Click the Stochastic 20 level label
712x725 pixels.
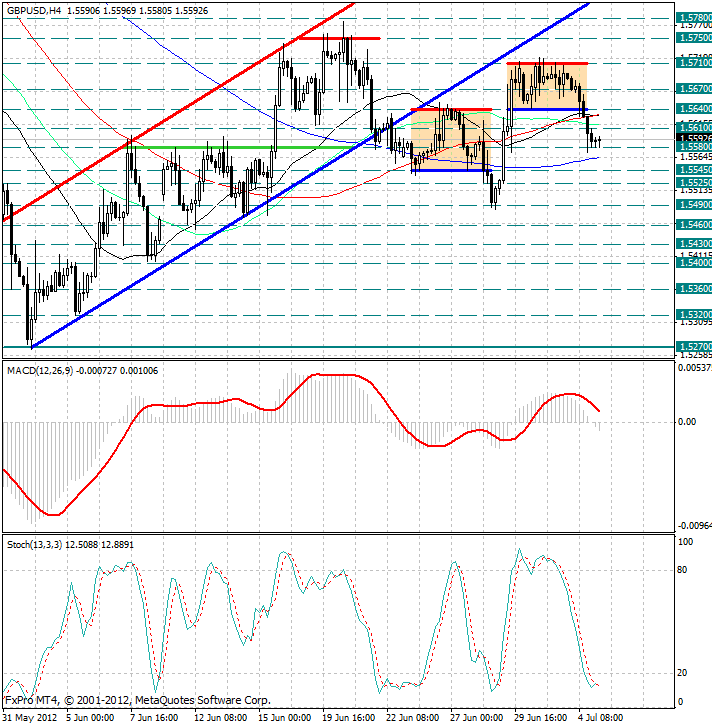point(682,673)
